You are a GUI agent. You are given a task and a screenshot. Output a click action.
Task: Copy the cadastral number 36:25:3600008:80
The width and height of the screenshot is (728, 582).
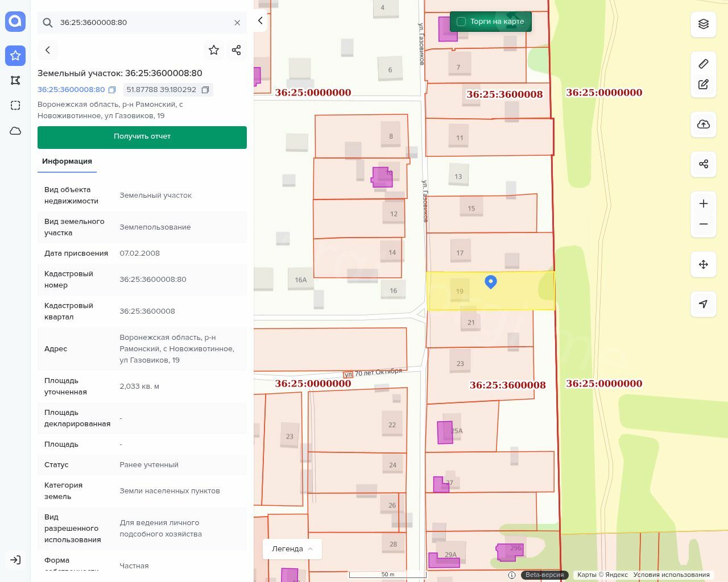112,90
